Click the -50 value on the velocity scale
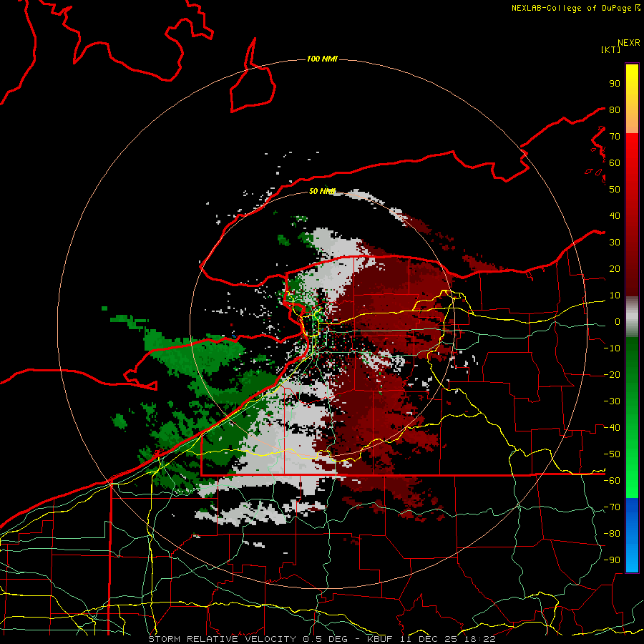This screenshot has width=644, height=644. click(x=612, y=454)
